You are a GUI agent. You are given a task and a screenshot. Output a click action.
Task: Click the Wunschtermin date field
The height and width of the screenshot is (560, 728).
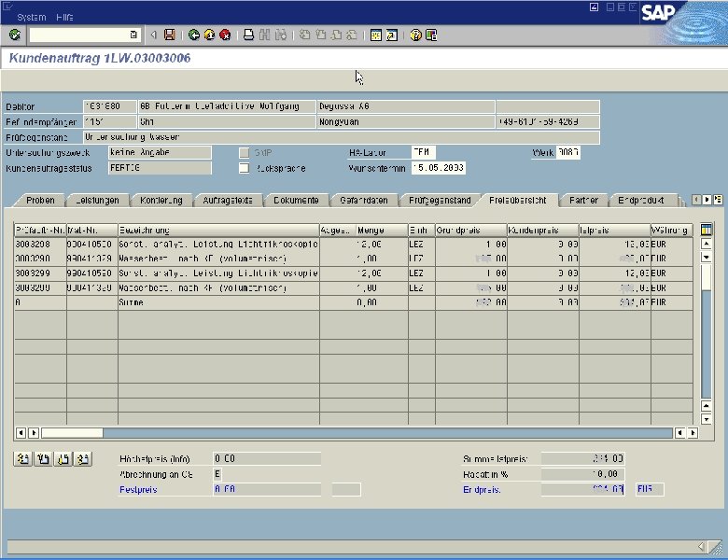pos(439,168)
